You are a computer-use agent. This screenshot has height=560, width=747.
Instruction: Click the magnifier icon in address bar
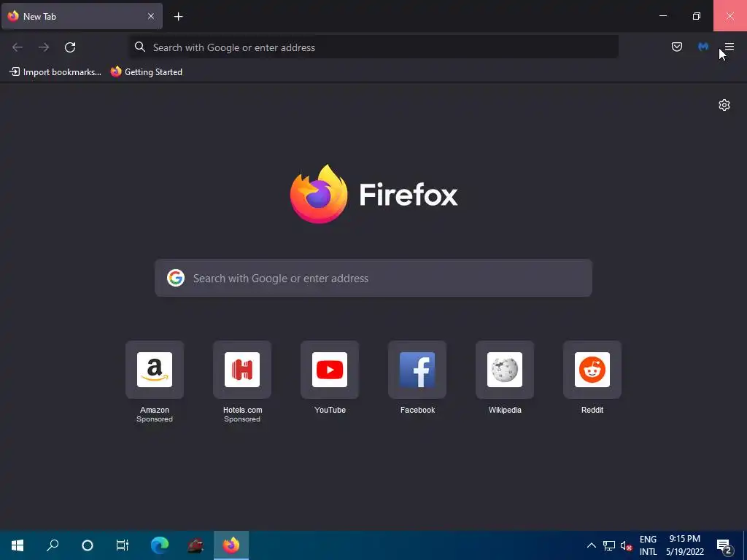pos(139,47)
